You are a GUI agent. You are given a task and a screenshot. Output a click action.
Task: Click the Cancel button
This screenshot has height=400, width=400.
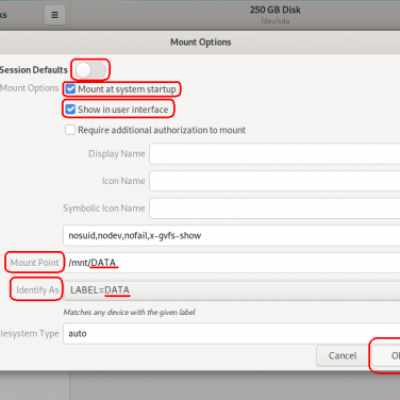tap(342, 356)
